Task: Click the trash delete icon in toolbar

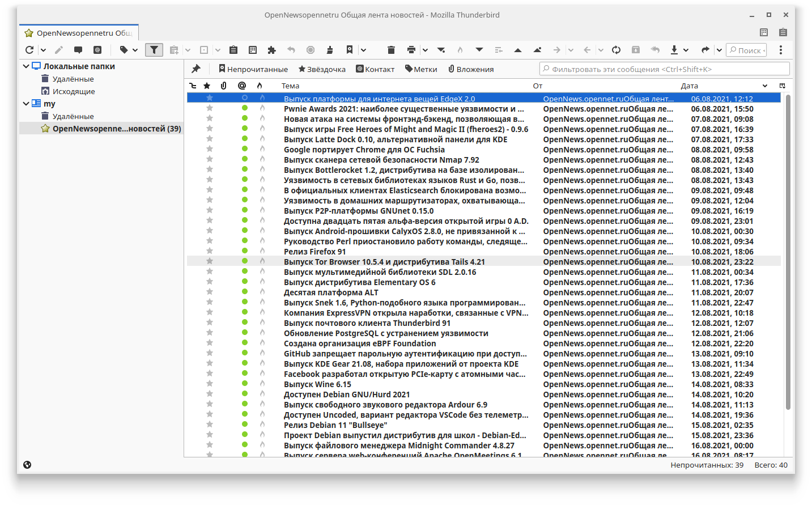Action: tap(391, 50)
